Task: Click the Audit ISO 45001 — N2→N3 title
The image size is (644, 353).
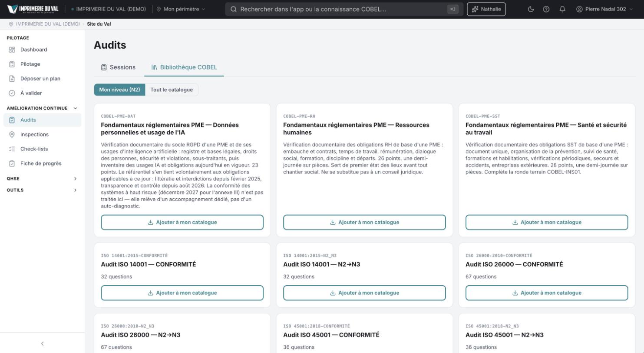Action: point(504,335)
